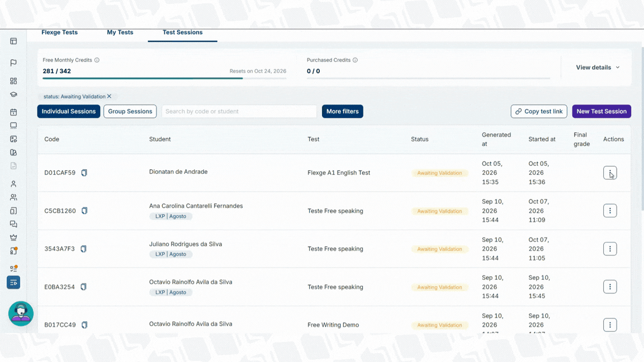Click student name Ana Carolina Cantarelli Fernandes

coord(196,206)
